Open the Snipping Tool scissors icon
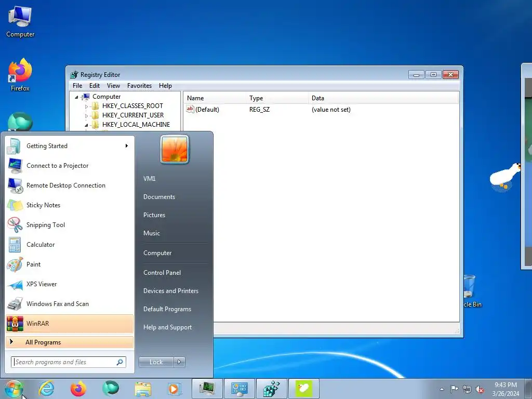The height and width of the screenshot is (399, 532). click(x=15, y=225)
